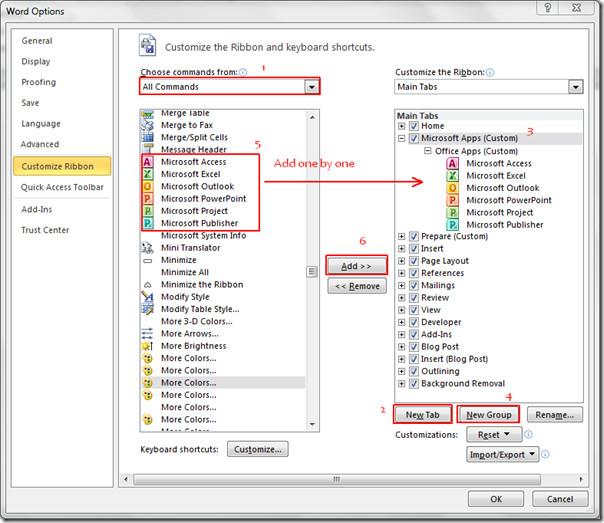Select Microsoft Access icon in commands list

[x=148, y=162]
